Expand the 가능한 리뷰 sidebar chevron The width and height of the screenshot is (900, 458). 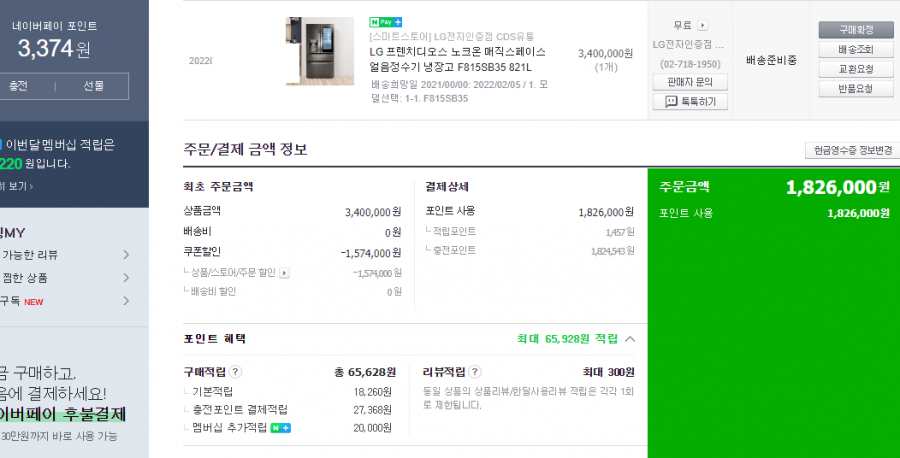pyautogui.click(x=126, y=255)
